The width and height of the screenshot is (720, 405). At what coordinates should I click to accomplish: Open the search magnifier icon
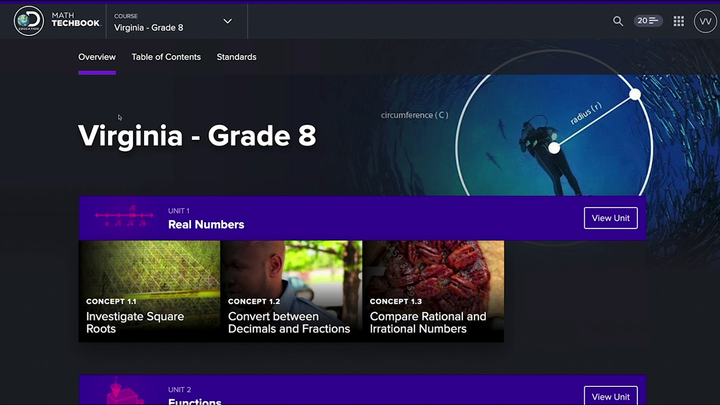618,21
